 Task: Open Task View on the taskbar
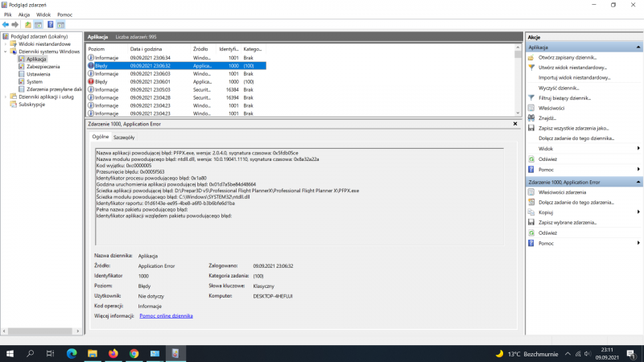pyautogui.click(x=50, y=353)
